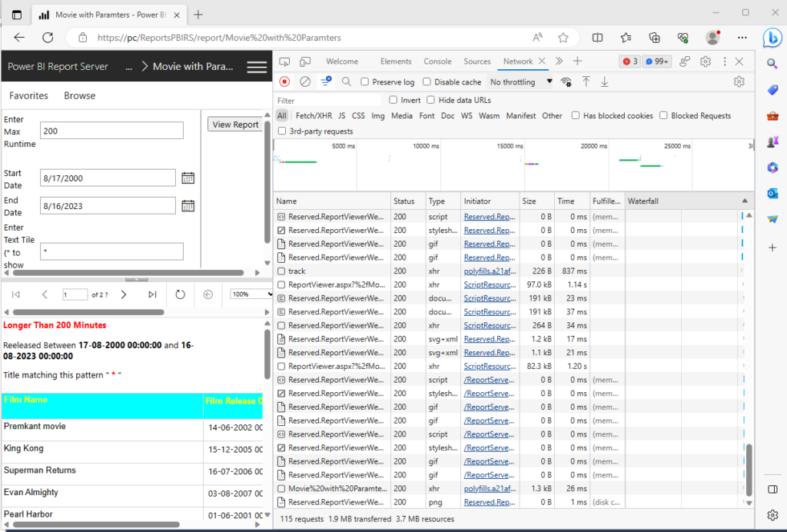Viewport: 787px width, 532px height.
Task: Filter requests by Doc type
Action: pos(448,115)
